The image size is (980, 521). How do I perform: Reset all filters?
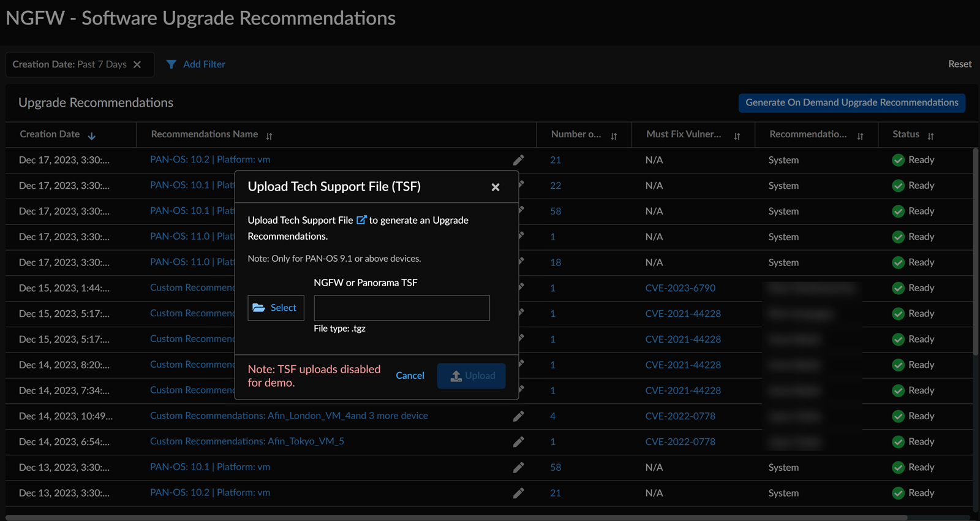point(959,64)
